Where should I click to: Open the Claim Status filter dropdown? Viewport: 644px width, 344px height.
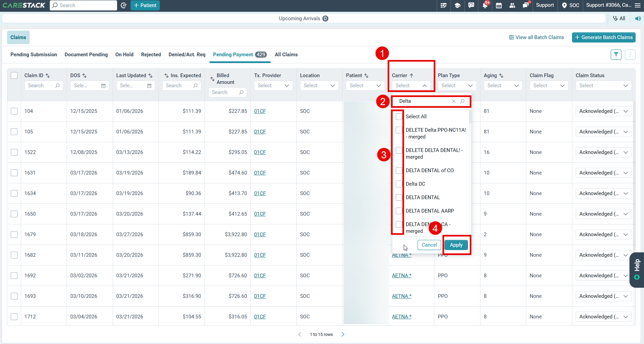[x=604, y=86]
